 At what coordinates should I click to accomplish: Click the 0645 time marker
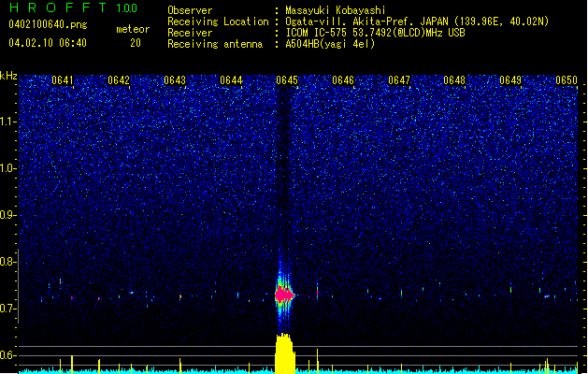pos(287,80)
